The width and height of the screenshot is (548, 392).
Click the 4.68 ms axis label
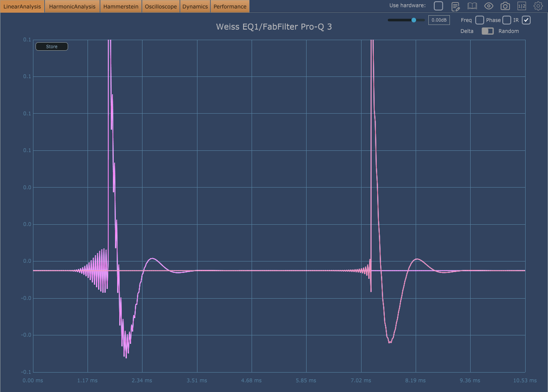[x=252, y=380]
